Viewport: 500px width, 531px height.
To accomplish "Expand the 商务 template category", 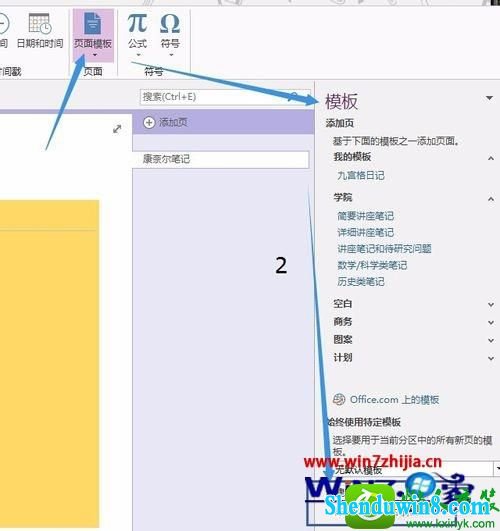I will (491, 322).
